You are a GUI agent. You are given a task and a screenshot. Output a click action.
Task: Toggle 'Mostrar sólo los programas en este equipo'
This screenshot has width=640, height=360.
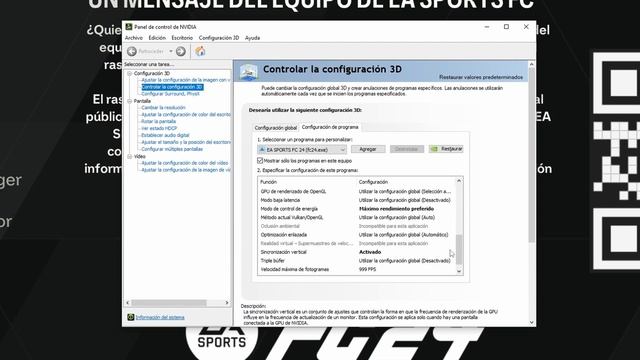click(260, 160)
